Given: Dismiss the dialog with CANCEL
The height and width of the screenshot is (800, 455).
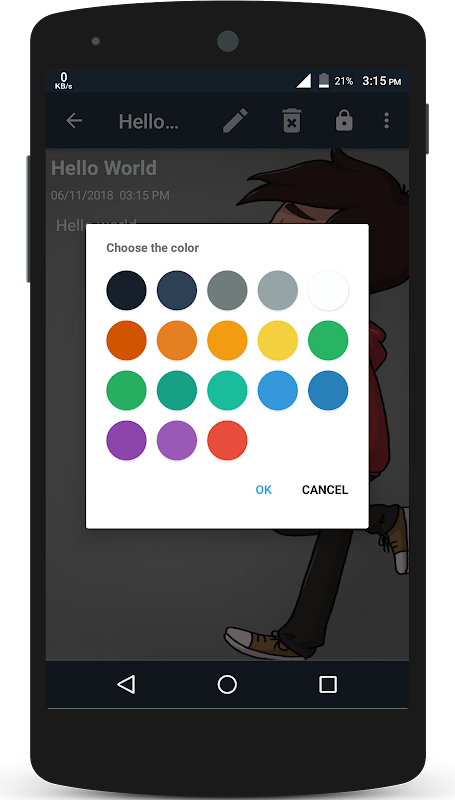Looking at the screenshot, I should [x=325, y=490].
